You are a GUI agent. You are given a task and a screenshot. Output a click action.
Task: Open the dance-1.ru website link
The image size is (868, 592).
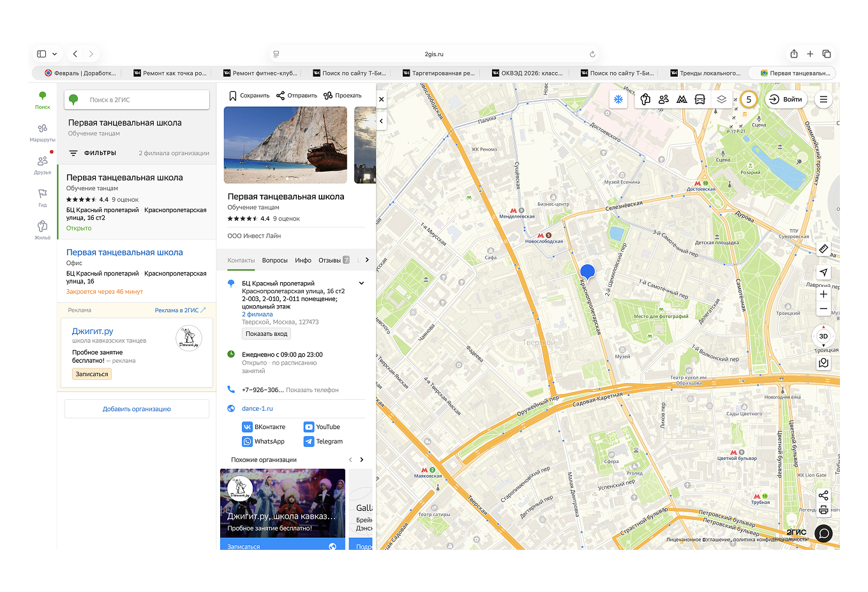pyautogui.click(x=257, y=409)
